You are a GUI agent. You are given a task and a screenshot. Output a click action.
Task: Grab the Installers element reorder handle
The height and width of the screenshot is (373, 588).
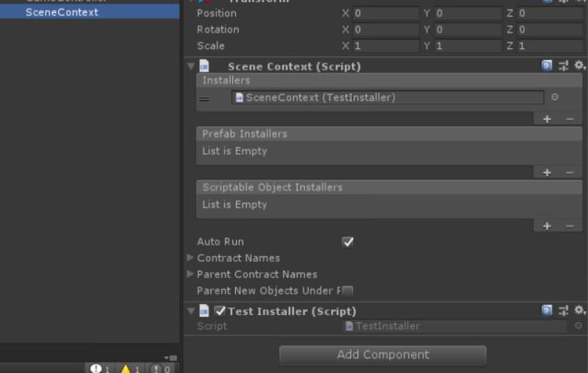pyautogui.click(x=204, y=99)
